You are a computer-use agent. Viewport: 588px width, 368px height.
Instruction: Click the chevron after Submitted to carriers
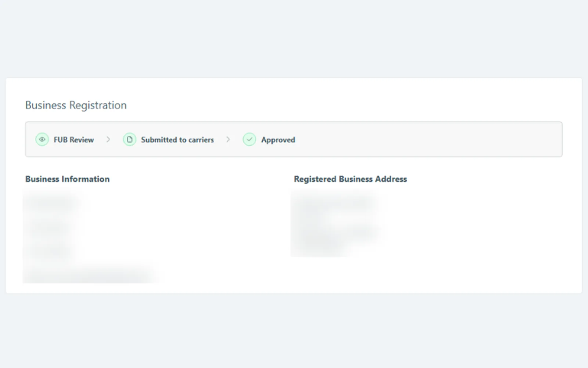(228, 139)
